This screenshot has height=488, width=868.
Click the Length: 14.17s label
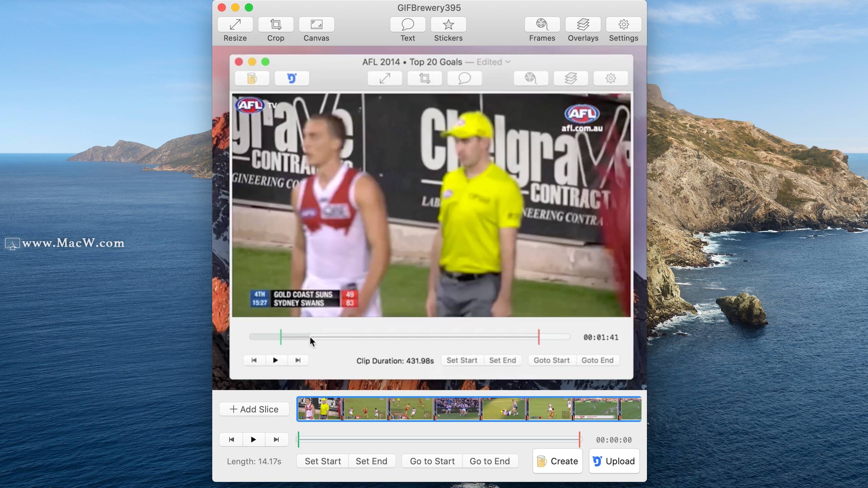(254, 462)
